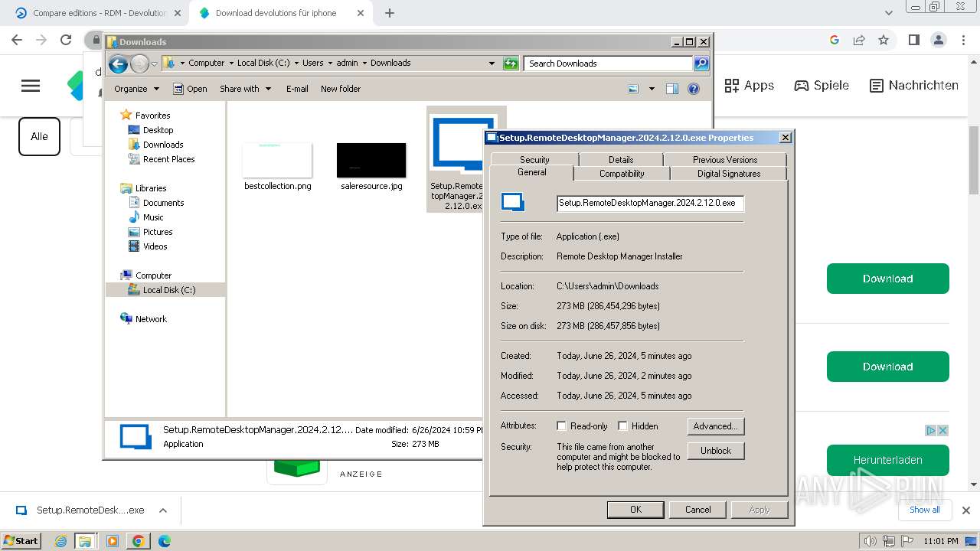Go back in the Chrome browser

[x=17, y=40]
